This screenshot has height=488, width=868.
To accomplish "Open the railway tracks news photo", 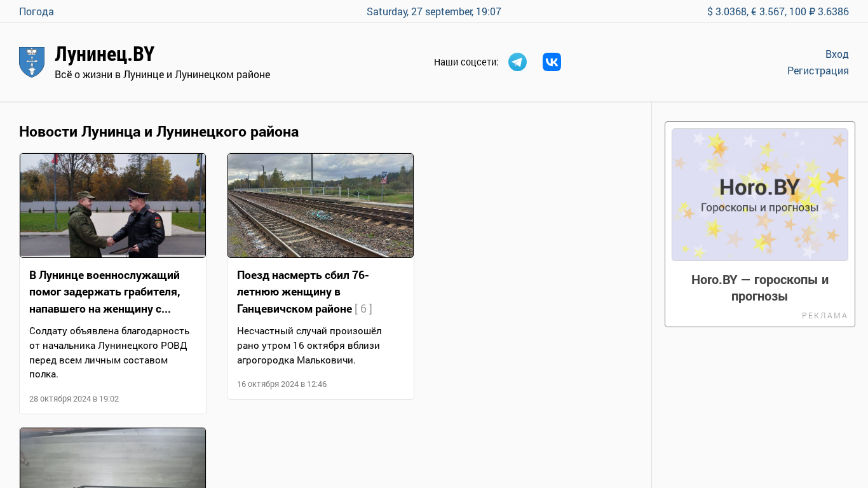I will click(x=320, y=205).
